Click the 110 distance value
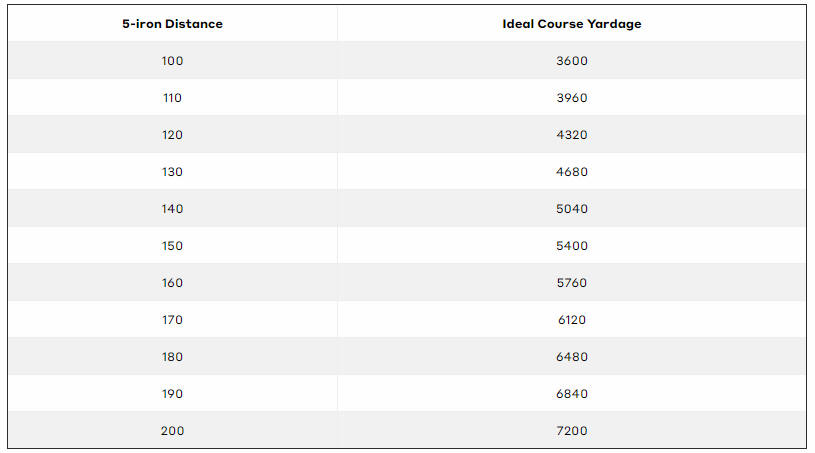 (x=172, y=98)
